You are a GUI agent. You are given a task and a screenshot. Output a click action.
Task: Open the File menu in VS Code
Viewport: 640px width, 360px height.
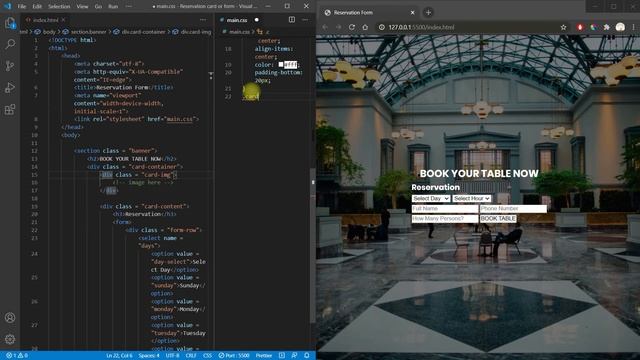coord(22,7)
